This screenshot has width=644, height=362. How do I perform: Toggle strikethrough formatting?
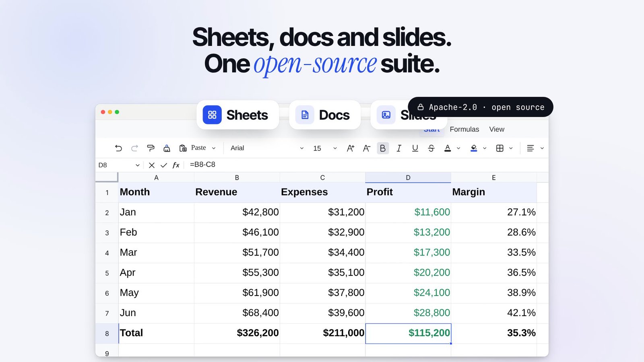pos(431,148)
